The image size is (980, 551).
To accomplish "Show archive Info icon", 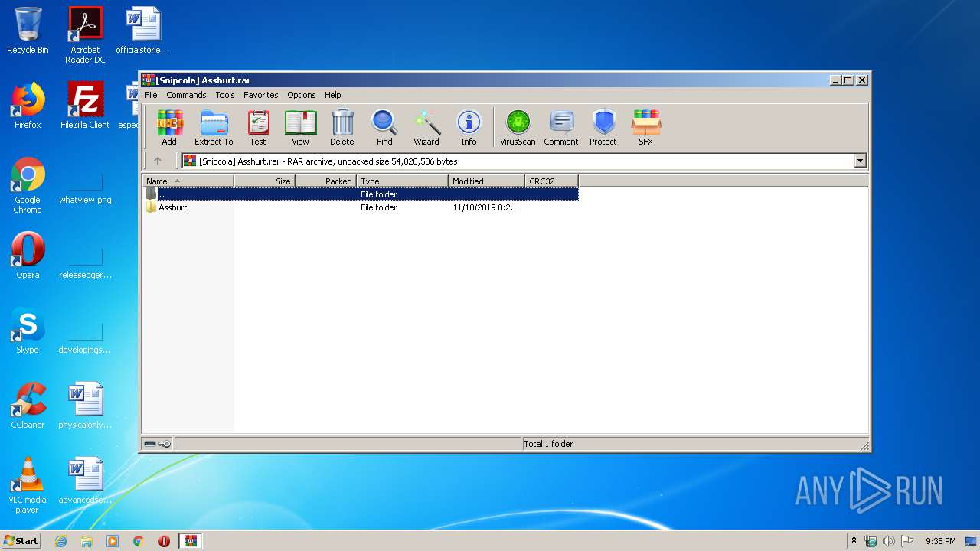I will pos(469,127).
